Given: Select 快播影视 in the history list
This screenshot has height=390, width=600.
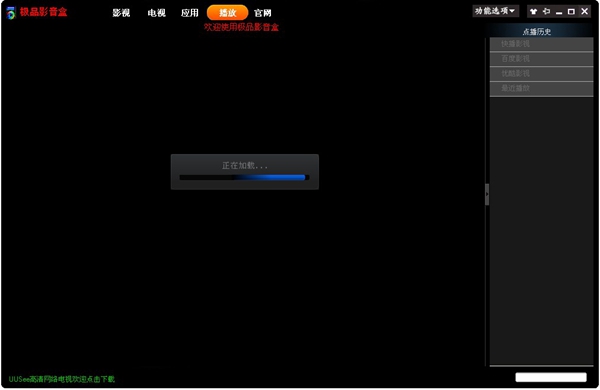Looking at the screenshot, I should [541, 44].
